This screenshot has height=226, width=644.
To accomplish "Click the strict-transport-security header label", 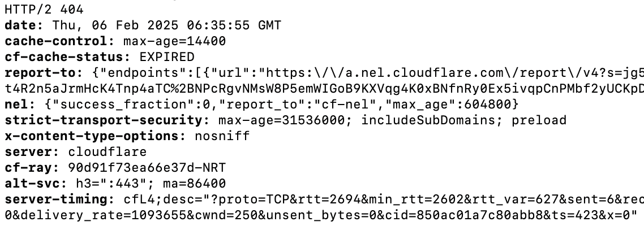I will tap(104, 120).
